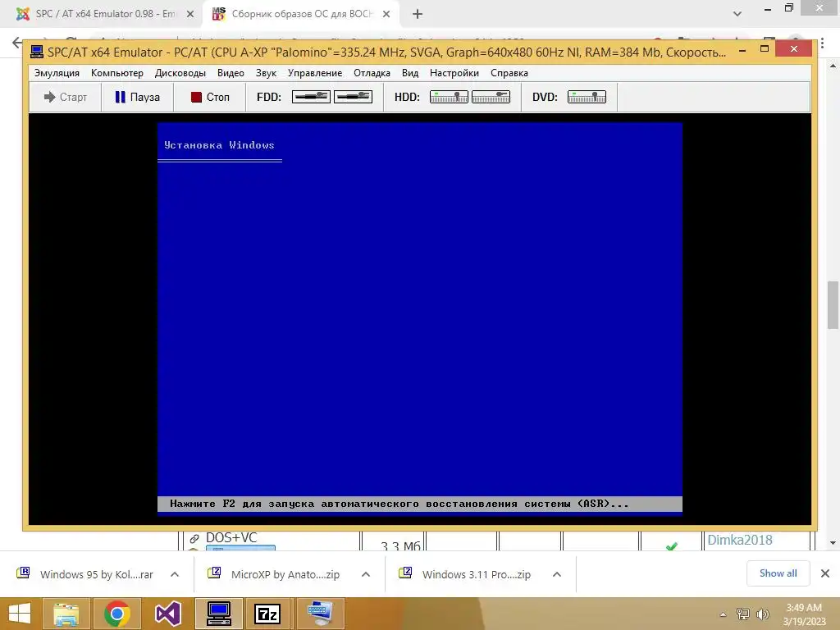Pause emulation with Пауза button
Viewport: 840px width, 630px height.
point(137,97)
